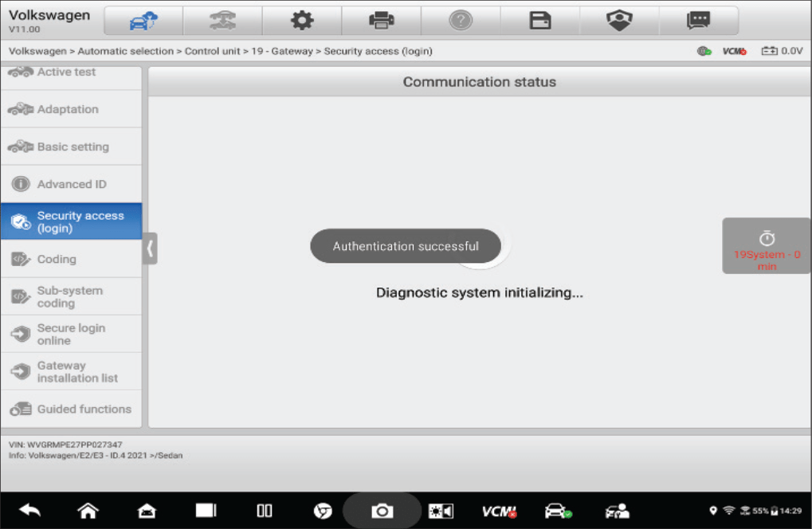Print the report with printer icon
The image size is (812, 529).
click(382, 21)
